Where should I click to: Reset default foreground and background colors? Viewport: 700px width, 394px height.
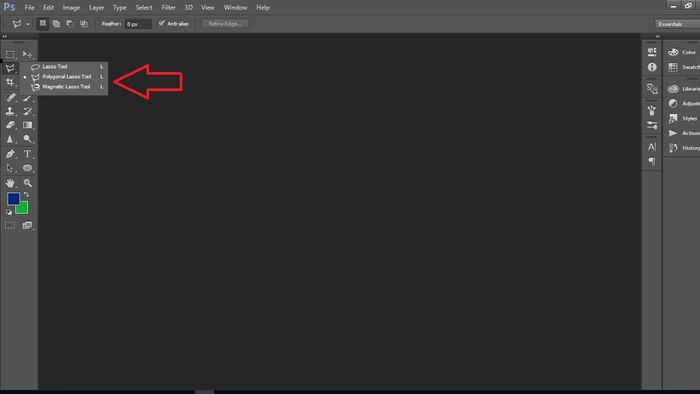9,212
